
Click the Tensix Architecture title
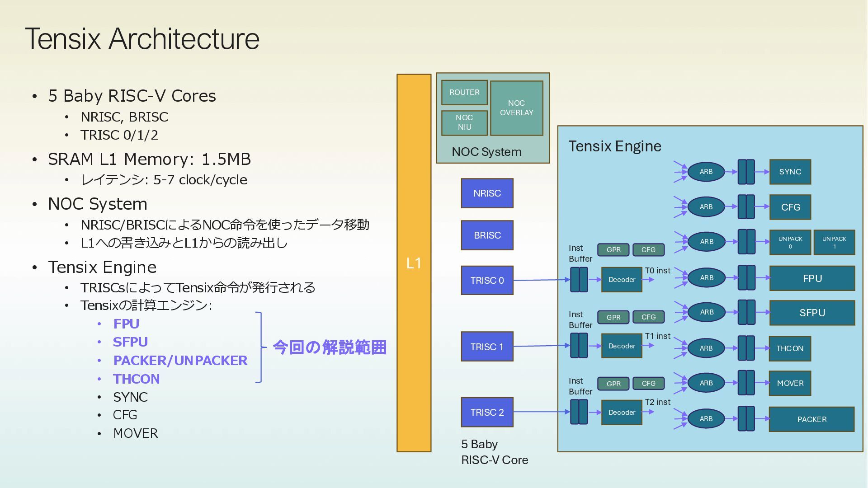click(142, 38)
